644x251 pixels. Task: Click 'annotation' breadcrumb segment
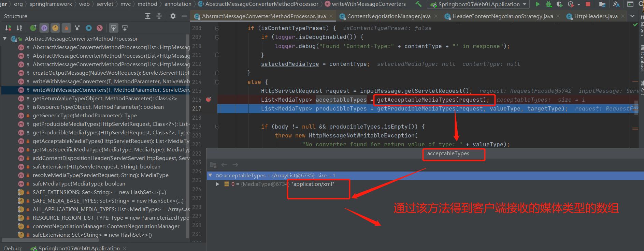coord(178,4)
